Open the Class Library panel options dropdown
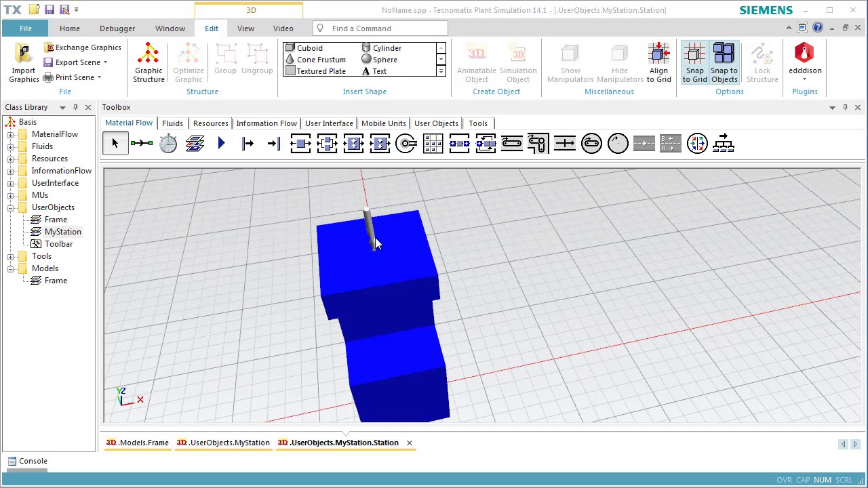The height and width of the screenshot is (488, 868). (x=62, y=107)
